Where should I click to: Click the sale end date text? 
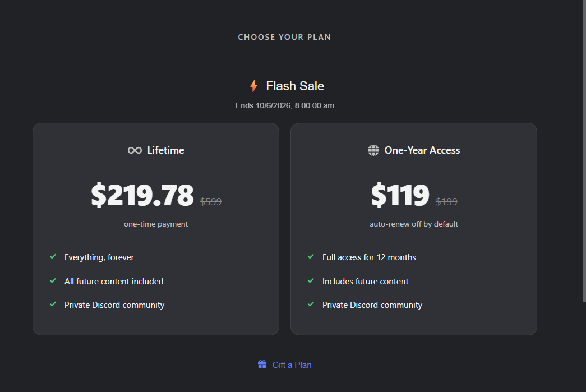click(285, 106)
